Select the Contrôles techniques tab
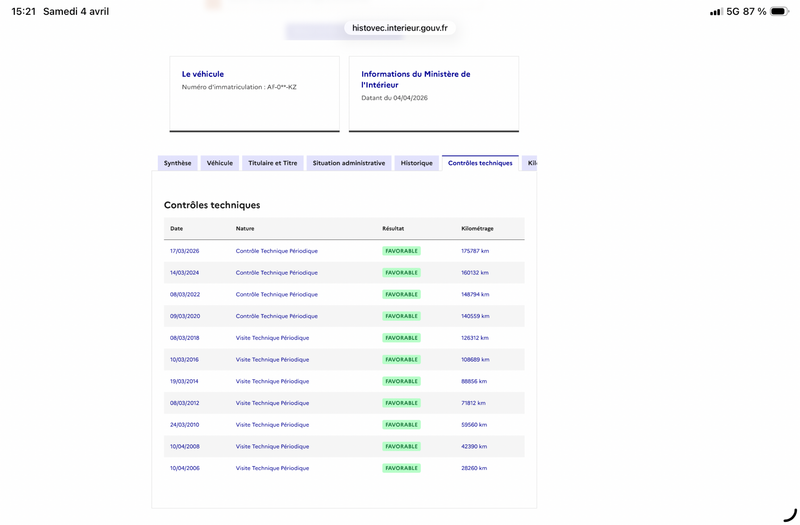This screenshot has width=800, height=525. [480, 163]
